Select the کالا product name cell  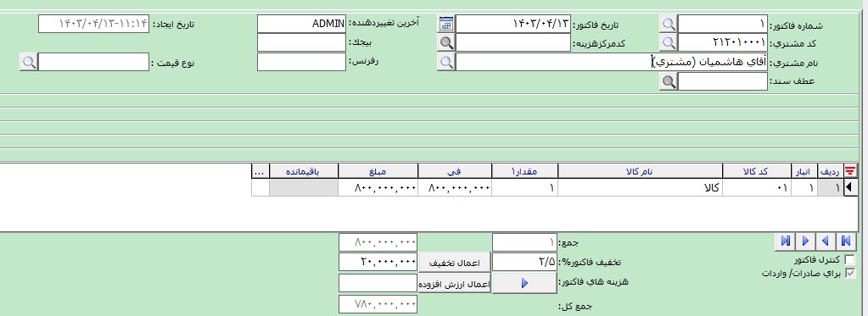640,188
